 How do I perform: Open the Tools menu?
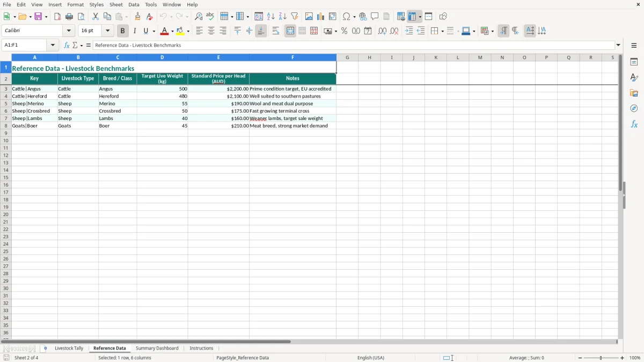point(151,4)
